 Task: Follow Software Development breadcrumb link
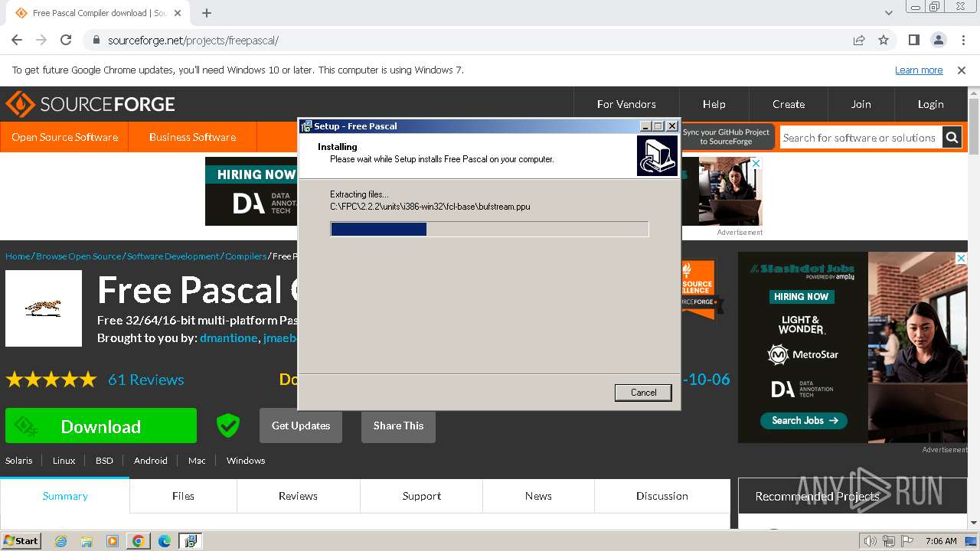[173, 256]
